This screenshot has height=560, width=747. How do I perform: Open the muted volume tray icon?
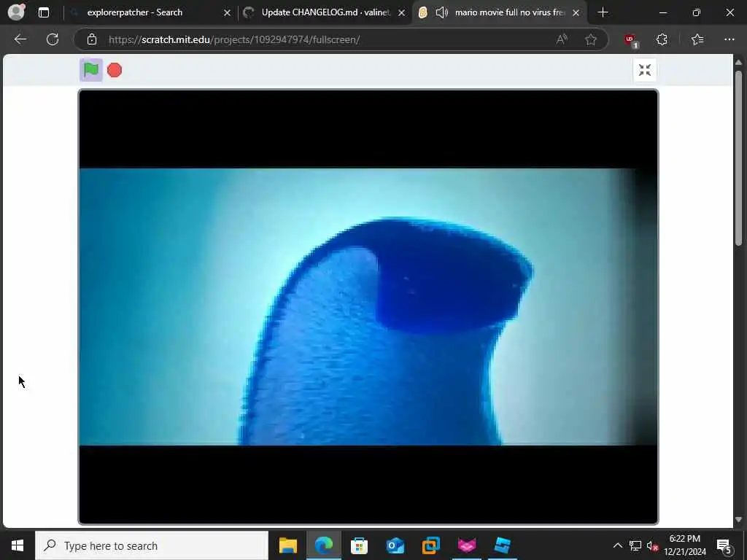(x=652, y=545)
